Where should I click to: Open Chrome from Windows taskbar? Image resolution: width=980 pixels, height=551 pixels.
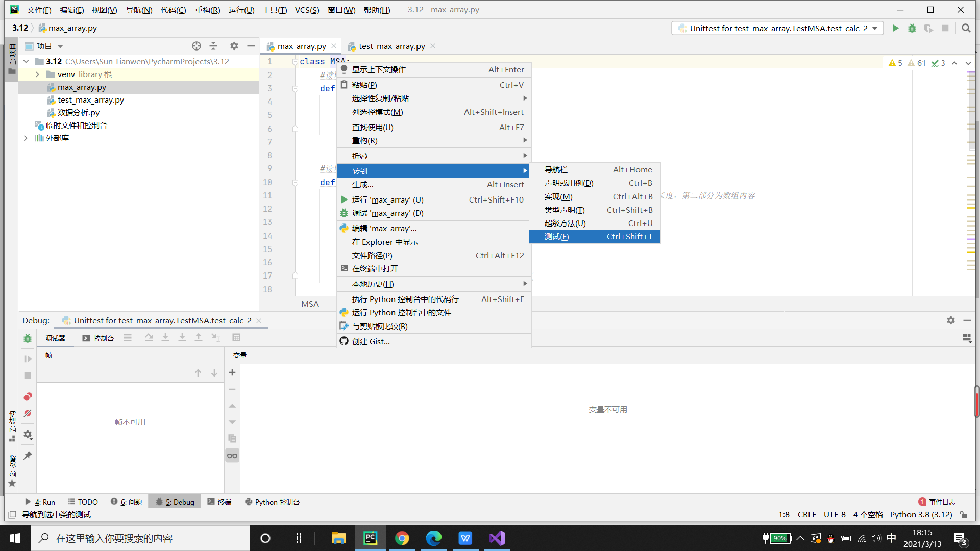pos(402,538)
